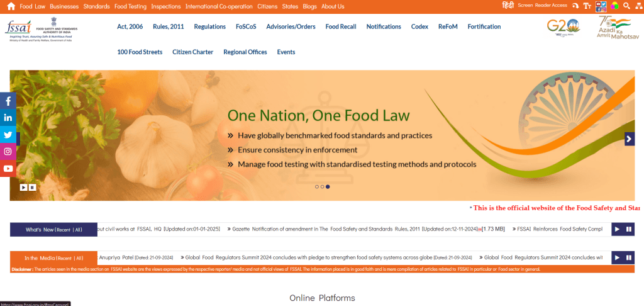Open YouTube from the side social bar
This screenshot has width=644, height=306.
pyautogui.click(x=8, y=168)
